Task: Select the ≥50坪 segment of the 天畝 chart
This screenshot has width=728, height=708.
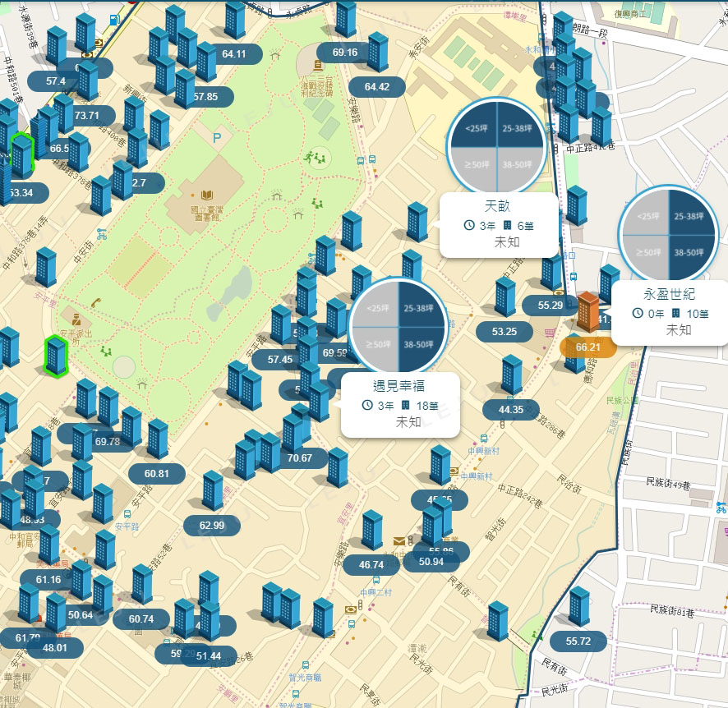Action: point(476,168)
